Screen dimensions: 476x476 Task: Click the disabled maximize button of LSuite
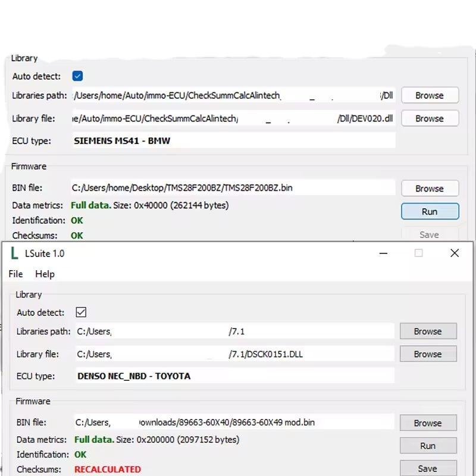[419, 253]
